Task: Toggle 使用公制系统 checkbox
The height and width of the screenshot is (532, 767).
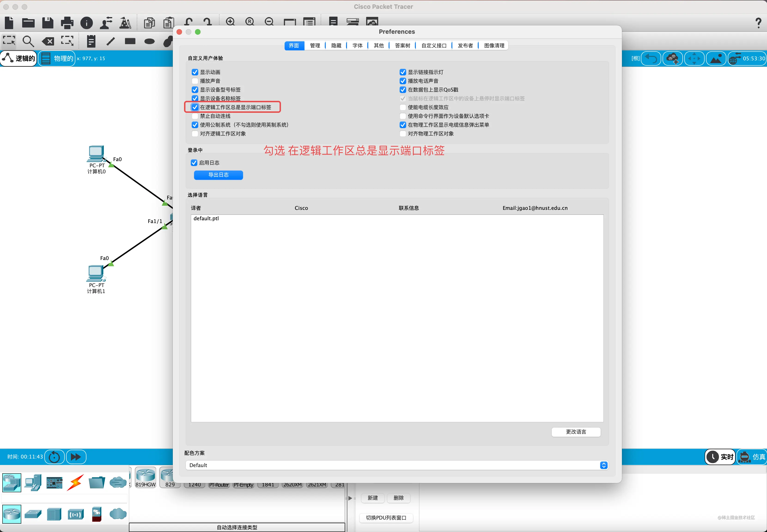Action: [x=195, y=125]
